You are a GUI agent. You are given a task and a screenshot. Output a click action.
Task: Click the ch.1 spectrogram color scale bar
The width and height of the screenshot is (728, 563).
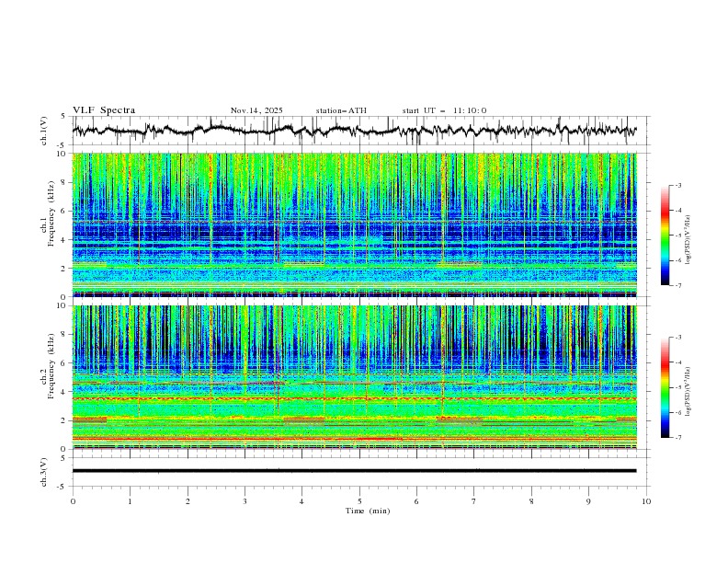(665, 236)
